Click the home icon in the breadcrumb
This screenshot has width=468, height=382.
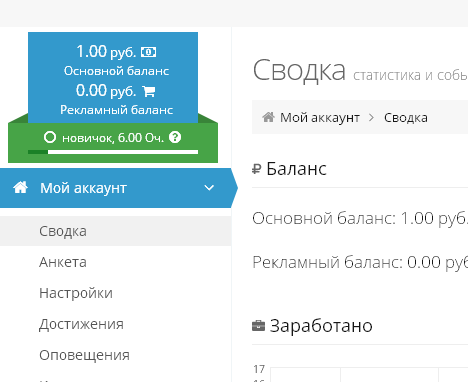268,117
